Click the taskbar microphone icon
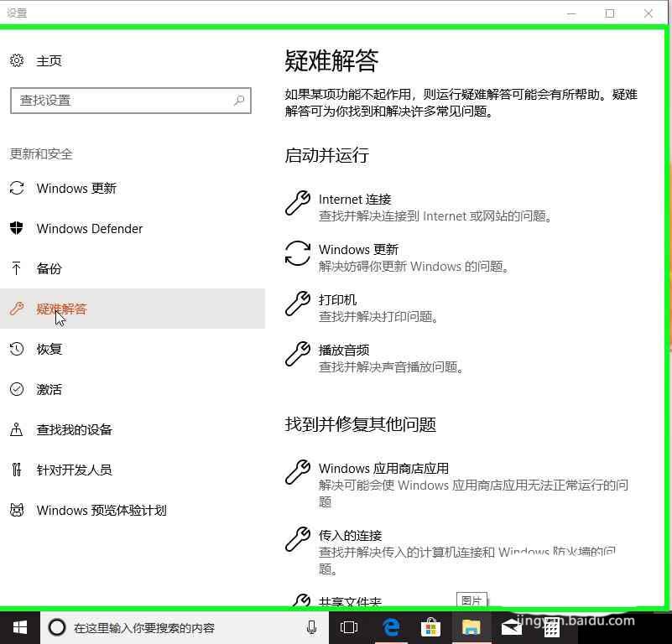672x644 pixels. 311,628
